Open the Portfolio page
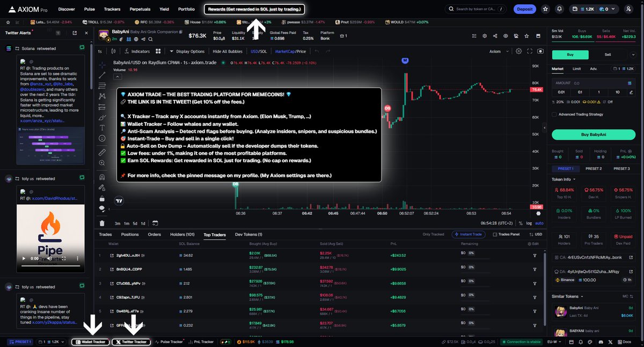 (186, 9)
